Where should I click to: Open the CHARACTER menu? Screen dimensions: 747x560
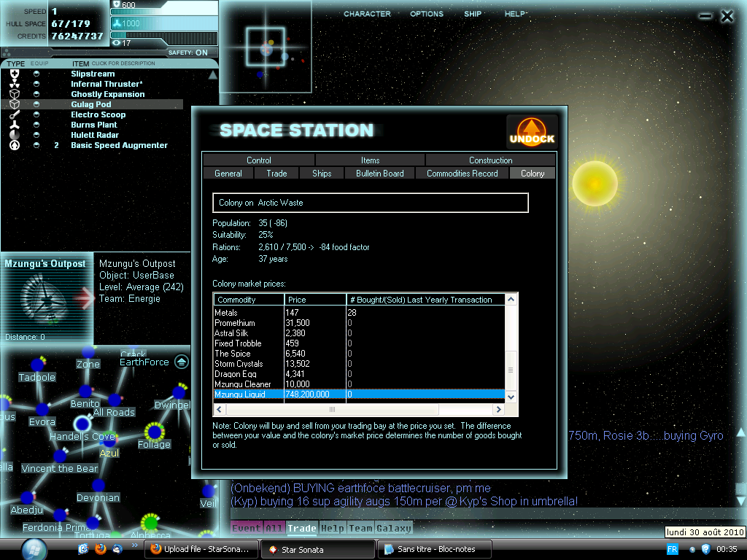pos(367,14)
